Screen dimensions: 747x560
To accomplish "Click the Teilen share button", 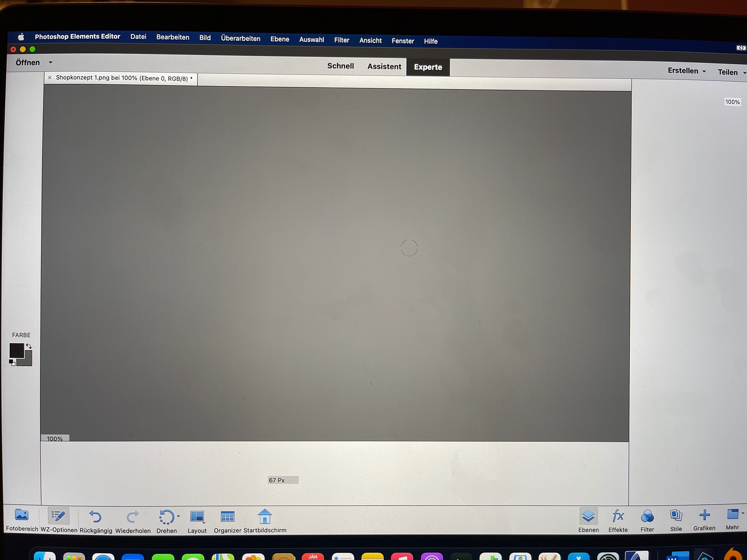I will point(728,72).
